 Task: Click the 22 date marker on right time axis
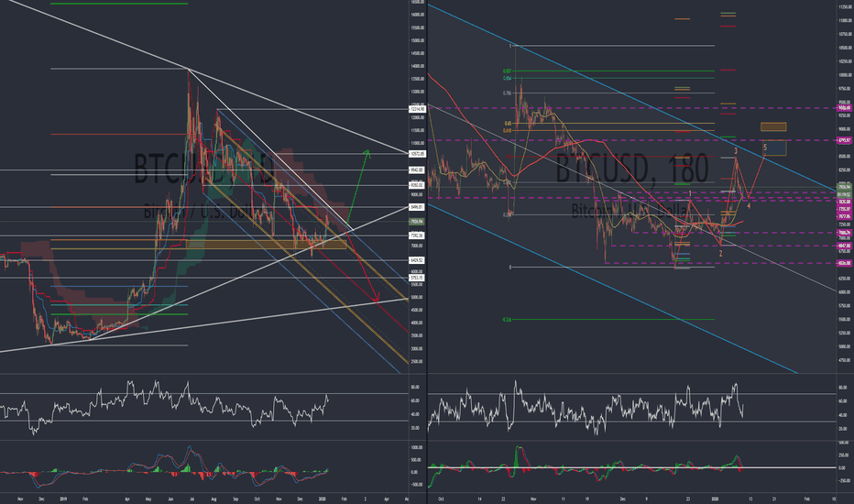[504, 499]
